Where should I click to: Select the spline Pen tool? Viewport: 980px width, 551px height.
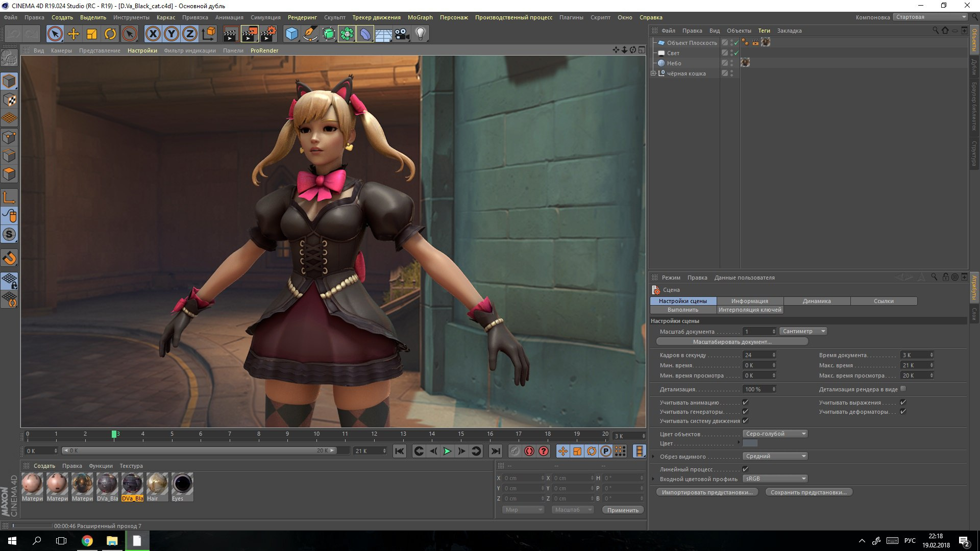click(x=310, y=34)
